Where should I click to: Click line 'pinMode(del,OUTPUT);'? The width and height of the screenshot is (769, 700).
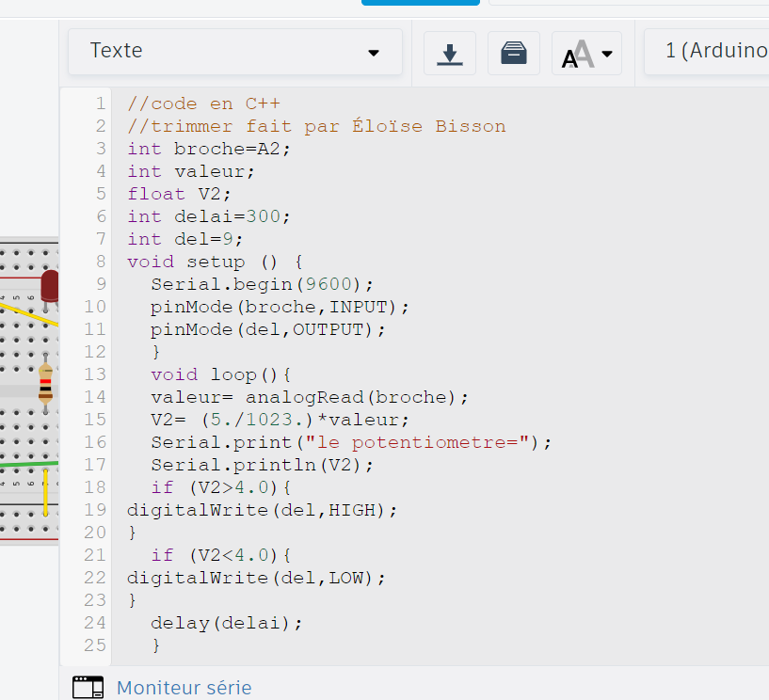click(267, 329)
